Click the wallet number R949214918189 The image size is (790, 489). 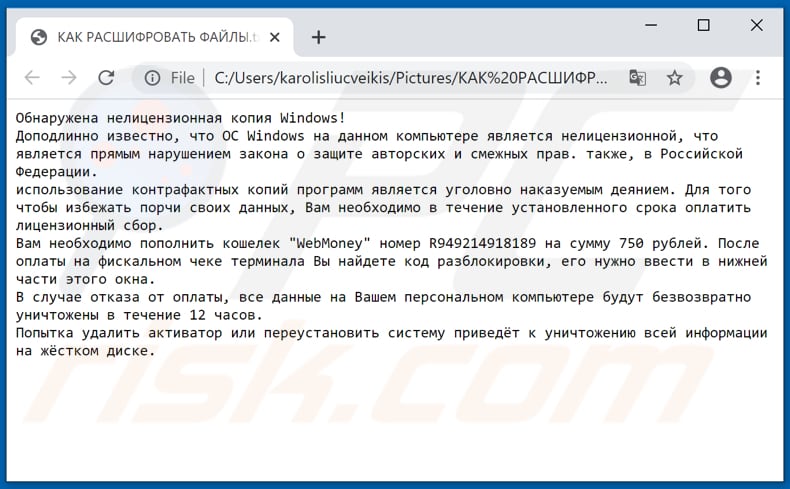(x=483, y=243)
